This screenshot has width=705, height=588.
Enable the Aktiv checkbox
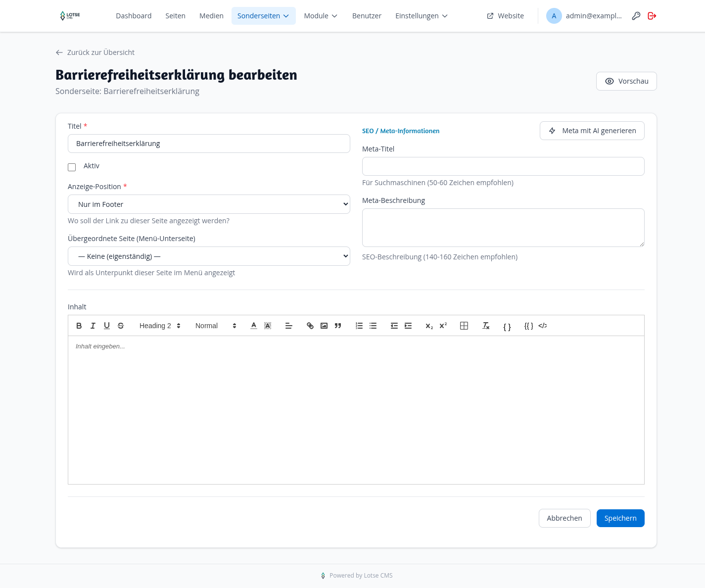tap(72, 167)
